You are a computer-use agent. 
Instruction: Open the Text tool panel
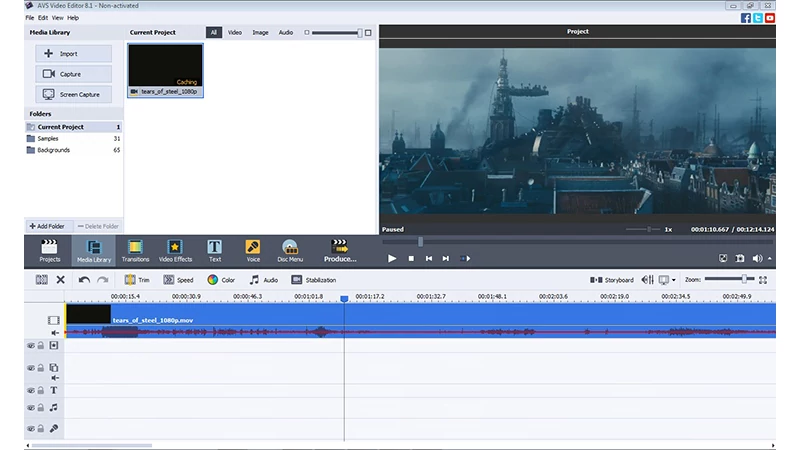coord(215,251)
